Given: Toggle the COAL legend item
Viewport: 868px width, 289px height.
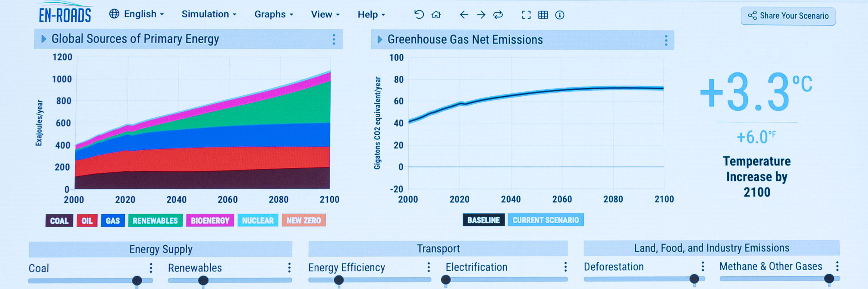Looking at the screenshot, I should coord(59,221).
